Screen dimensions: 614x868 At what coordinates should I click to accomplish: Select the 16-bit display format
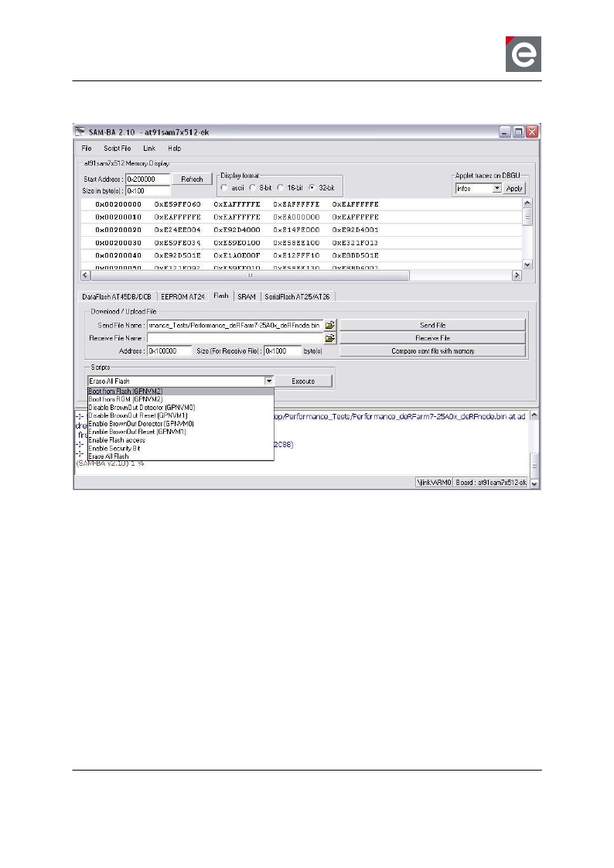point(280,188)
